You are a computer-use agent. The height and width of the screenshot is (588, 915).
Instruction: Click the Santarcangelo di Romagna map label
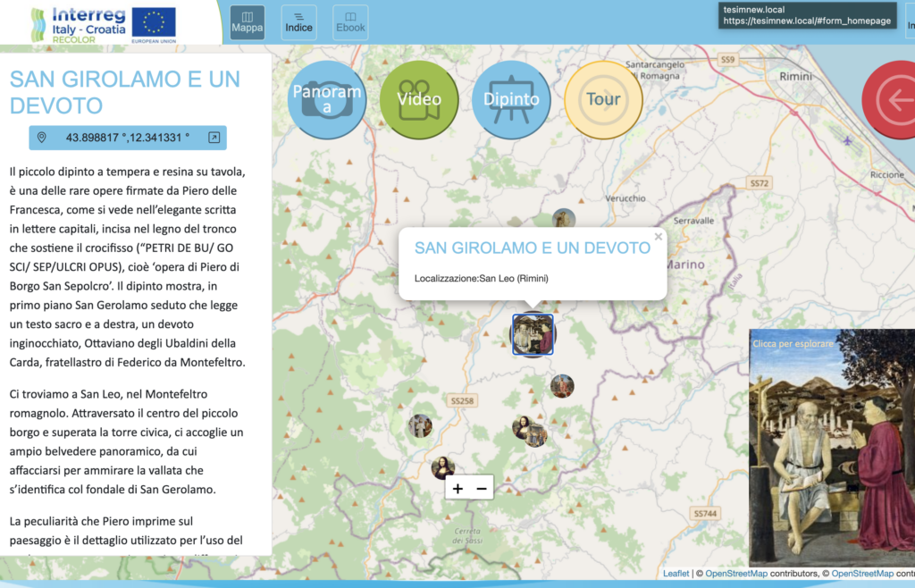(655, 70)
